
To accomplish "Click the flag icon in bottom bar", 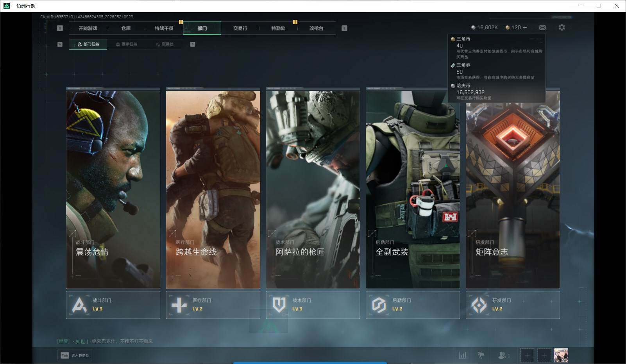I will (481, 355).
